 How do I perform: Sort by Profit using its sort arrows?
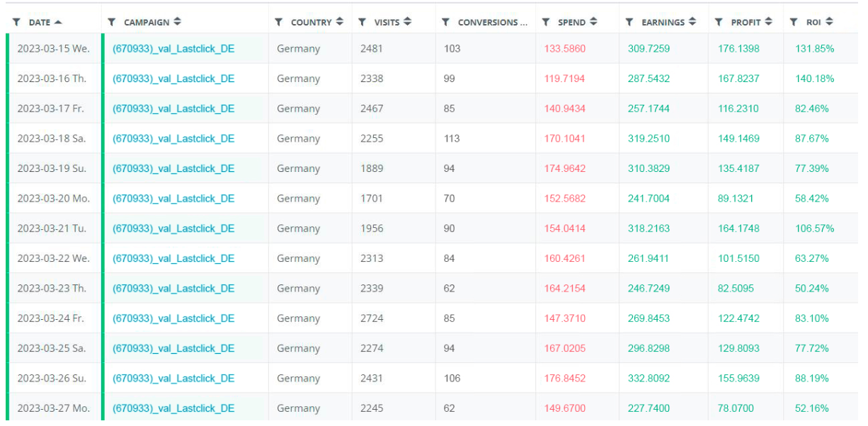click(769, 22)
